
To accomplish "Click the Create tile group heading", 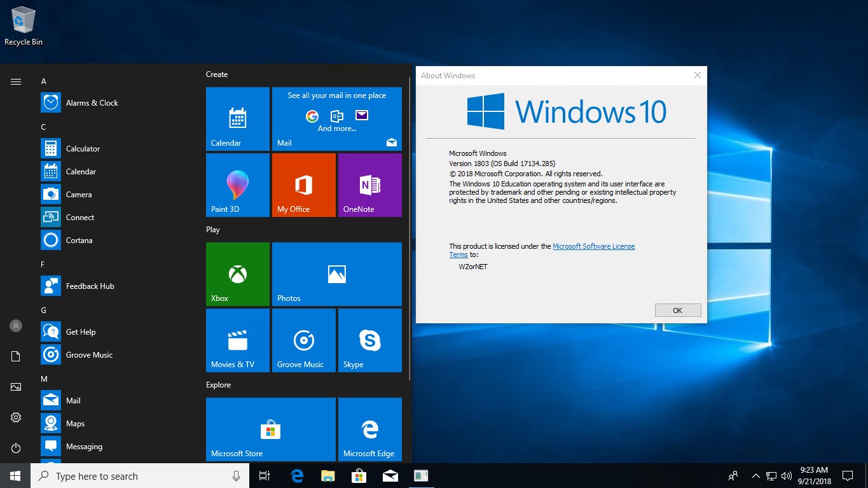I will 217,74.
